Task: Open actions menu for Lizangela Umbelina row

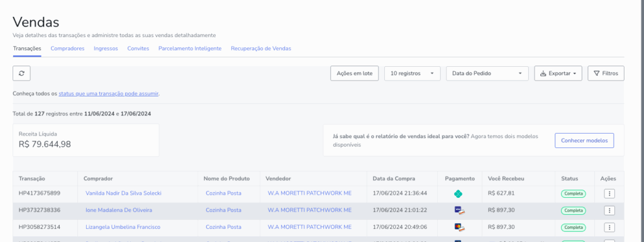Action: pyautogui.click(x=609, y=227)
